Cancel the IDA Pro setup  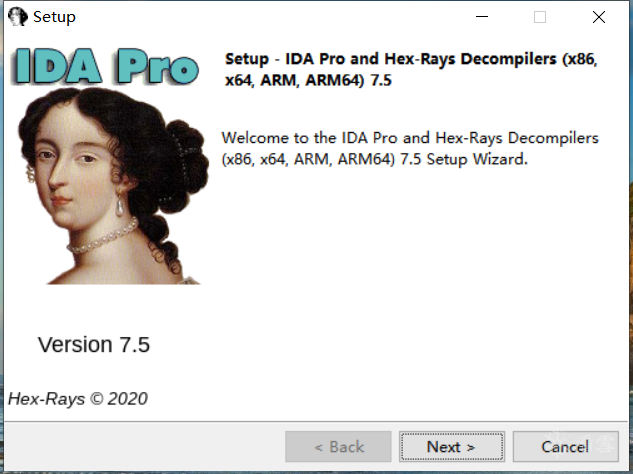(565, 447)
